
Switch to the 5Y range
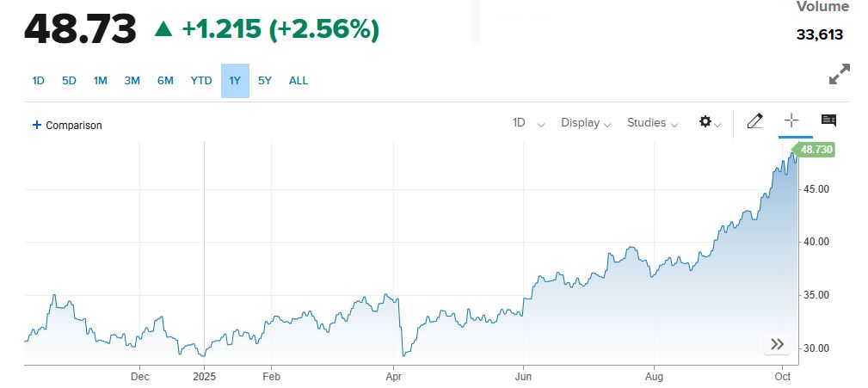(265, 81)
